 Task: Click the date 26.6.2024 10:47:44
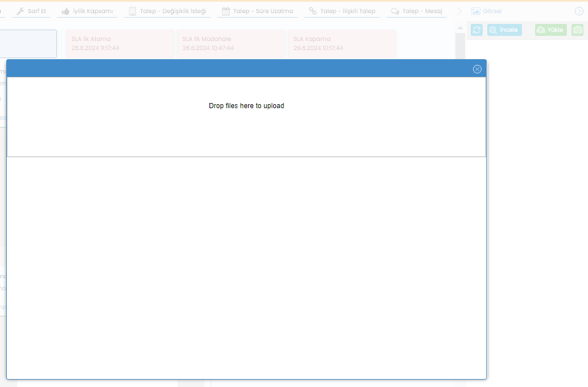(x=208, y=48)
